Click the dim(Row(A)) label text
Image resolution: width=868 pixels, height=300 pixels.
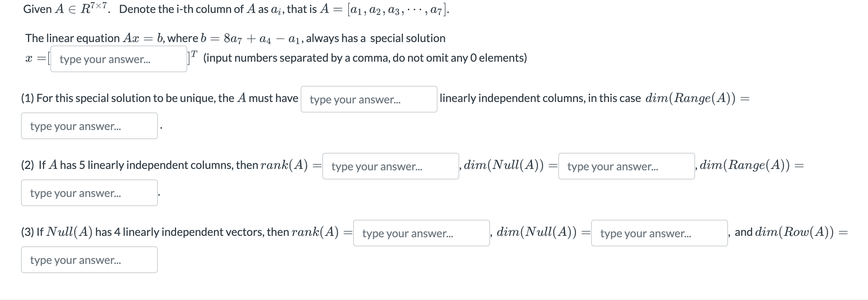[794, 232]
